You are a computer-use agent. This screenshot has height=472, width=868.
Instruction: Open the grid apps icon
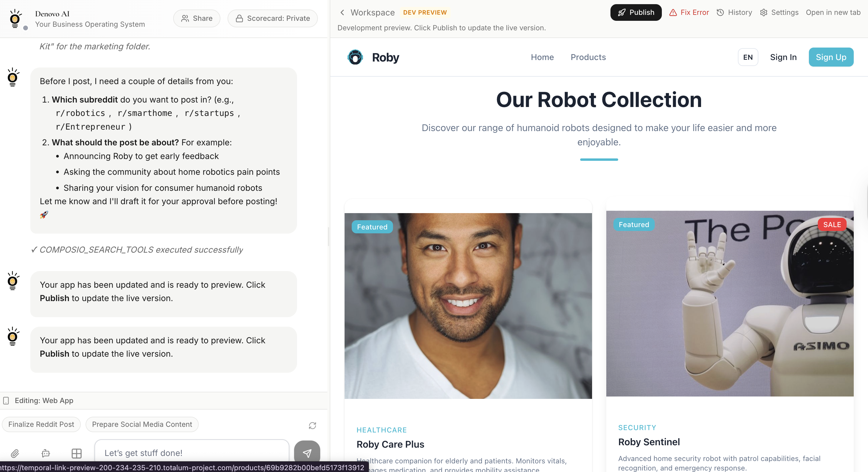click(x=76, y=453)
